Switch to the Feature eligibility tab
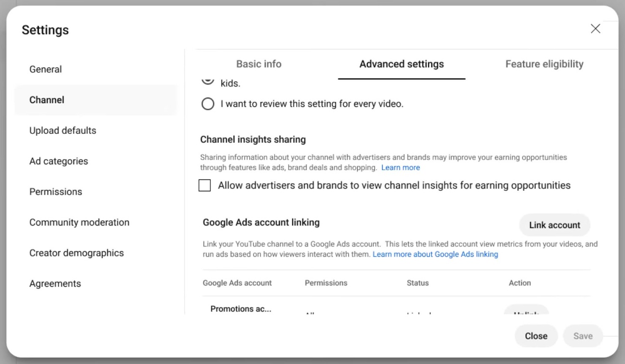This screenshot has width=625, height=364. click(544, 64)
